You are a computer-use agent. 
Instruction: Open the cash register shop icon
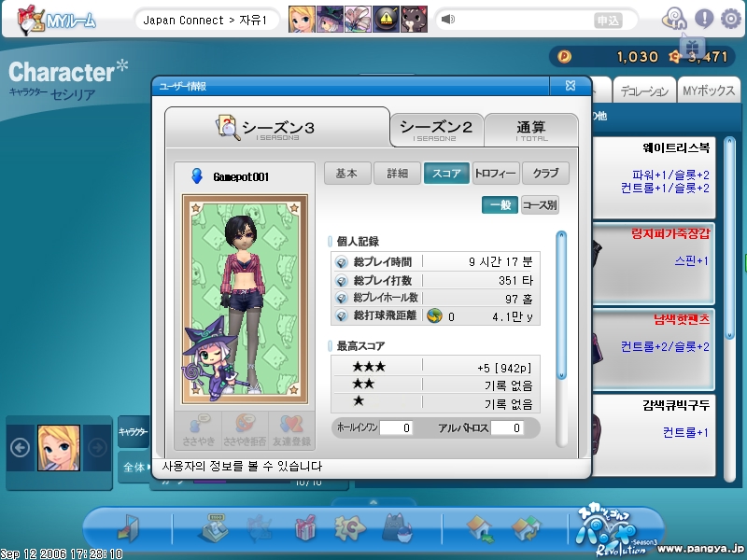(214, 528)
